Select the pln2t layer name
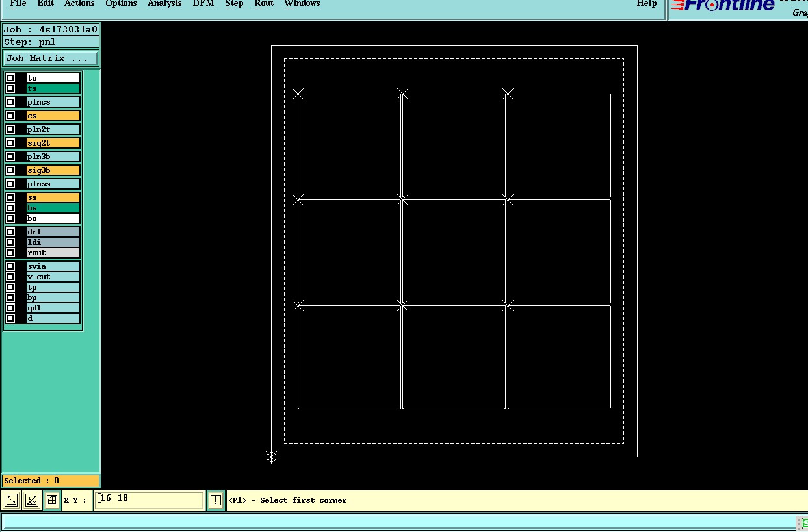This screenshot has height=532, width=808. tap(53, 129)
